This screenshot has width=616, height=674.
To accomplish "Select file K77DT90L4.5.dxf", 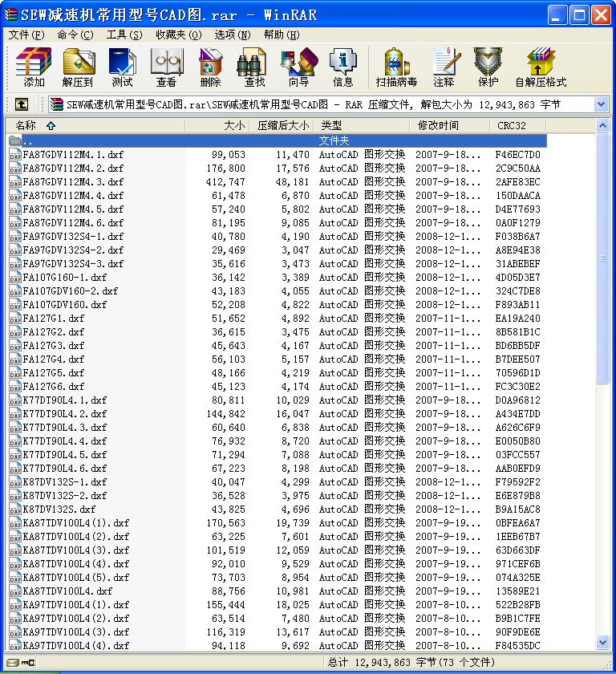I will (64, 455).
